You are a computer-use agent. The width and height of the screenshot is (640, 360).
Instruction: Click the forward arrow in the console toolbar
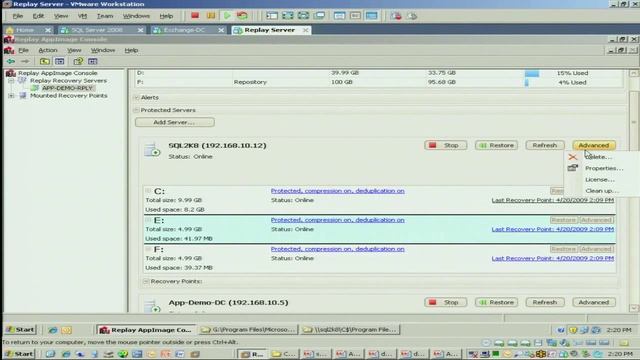25,61
